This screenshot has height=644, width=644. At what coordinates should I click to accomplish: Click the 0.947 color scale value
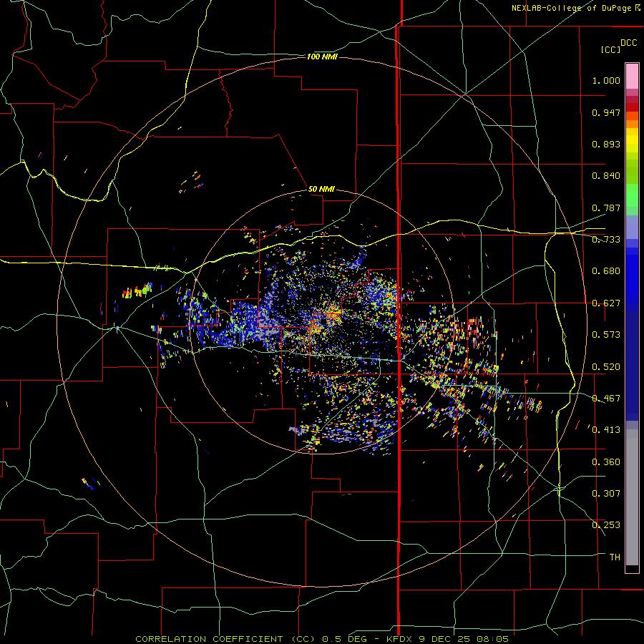(x=606, y=112)
